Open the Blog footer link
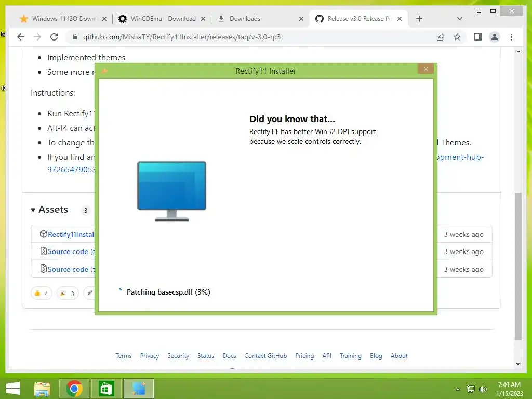This screenshot has height=399, width=532. tap(376, 355)
